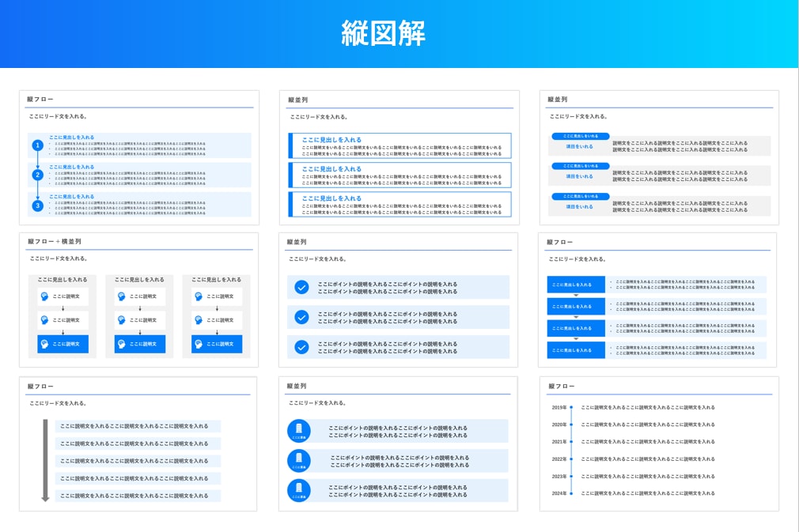This screenshot has height=532, width=799.
Task: Click the 縦図解 page title
Action: (383, 34)
